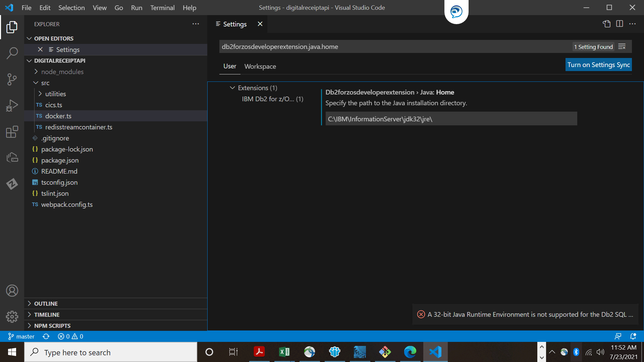The width and height of the screenshot is (644, 362).
Task: Click the Java Home path field
Action: click(451, 119)
